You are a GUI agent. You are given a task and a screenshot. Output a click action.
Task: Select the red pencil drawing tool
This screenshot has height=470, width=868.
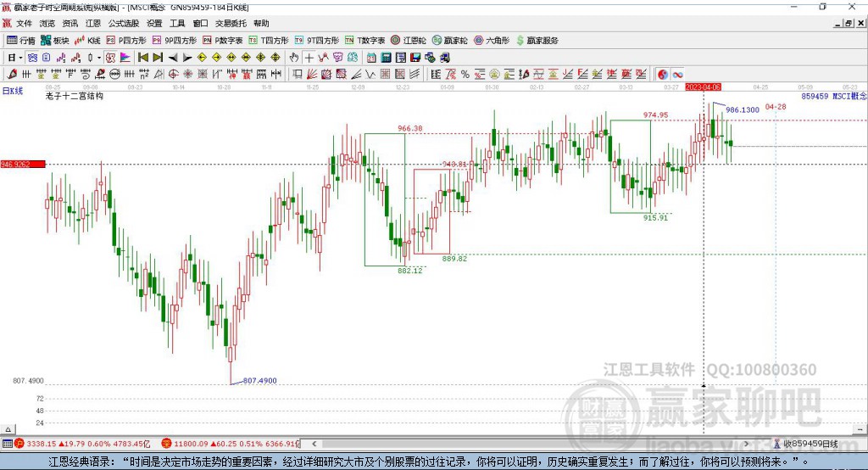tap(12, 75)
